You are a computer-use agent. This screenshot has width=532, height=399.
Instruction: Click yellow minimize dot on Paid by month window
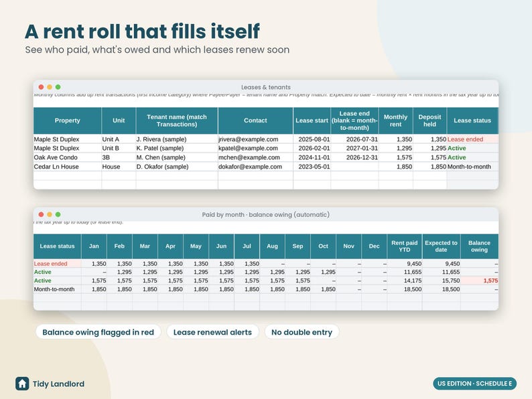(50, 215)
